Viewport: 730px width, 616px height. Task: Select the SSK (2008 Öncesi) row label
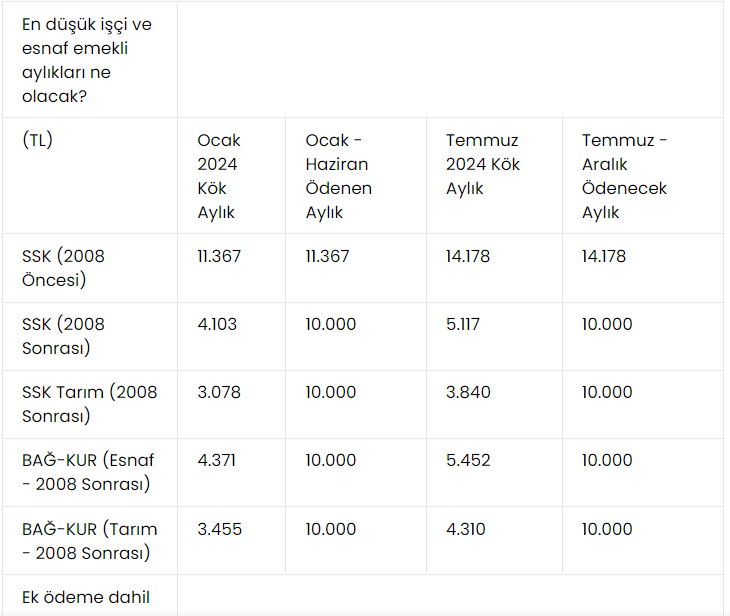pyautogui.click(x=63, y=268)
